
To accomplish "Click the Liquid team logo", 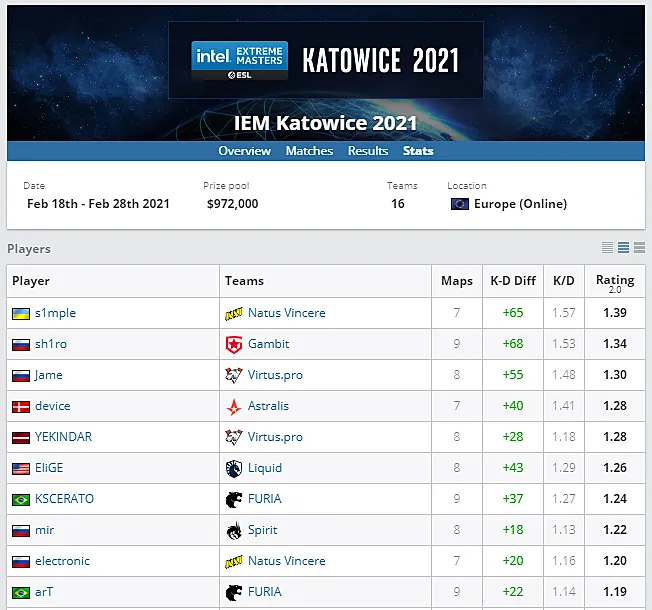I will [234, 469].
